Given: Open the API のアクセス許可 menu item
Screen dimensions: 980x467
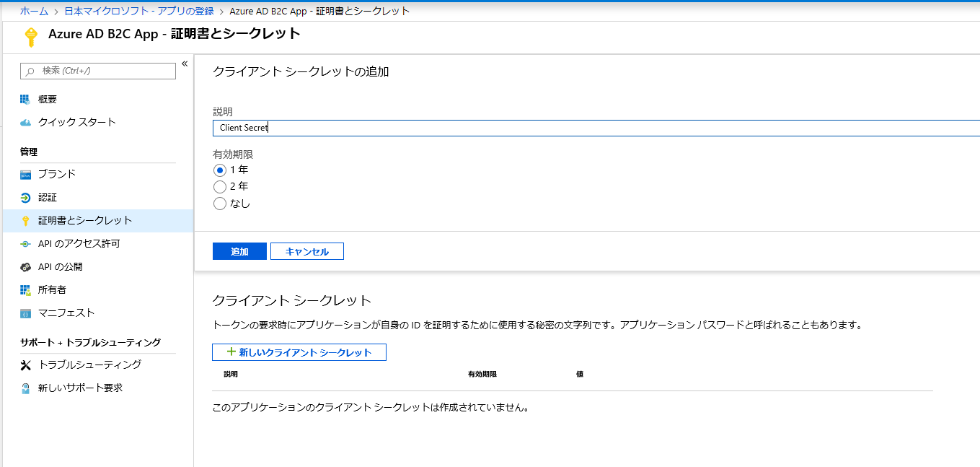Looking at the screenshot, I should (x=98, y=243).
